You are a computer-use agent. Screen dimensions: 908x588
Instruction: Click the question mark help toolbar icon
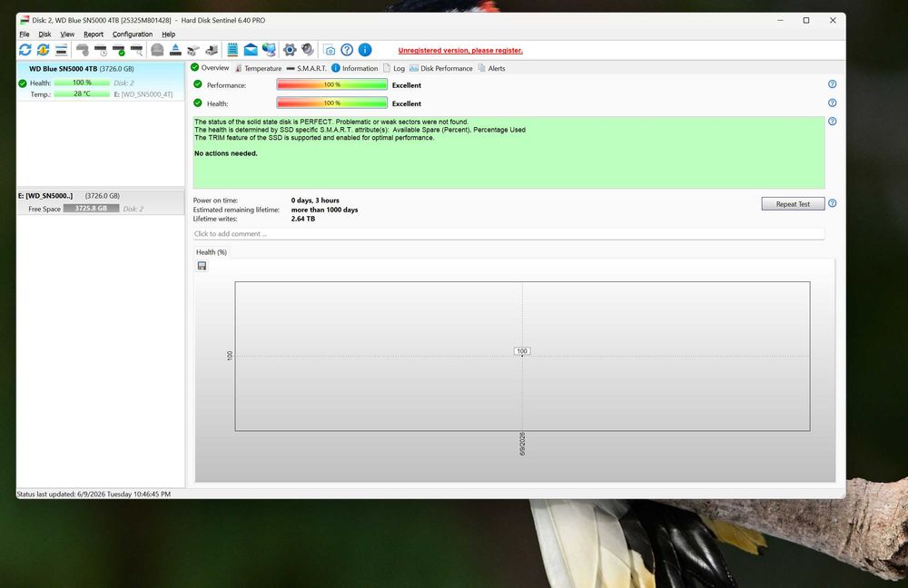[x=347, y=50]
